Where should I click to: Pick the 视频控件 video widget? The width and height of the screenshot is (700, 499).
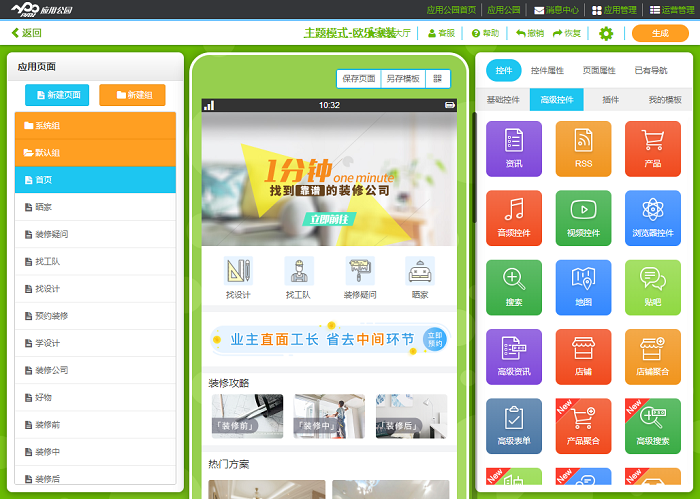point(583,218)
